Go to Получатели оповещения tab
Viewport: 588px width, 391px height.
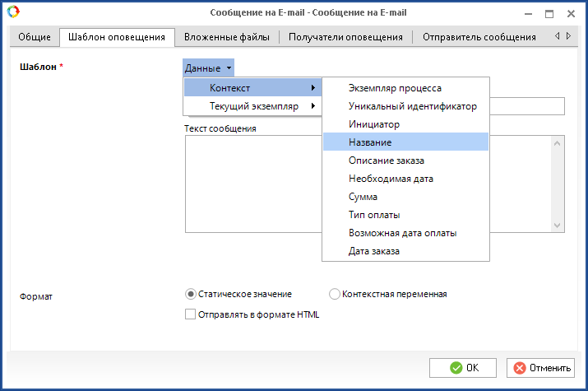[x=345, y=37]
